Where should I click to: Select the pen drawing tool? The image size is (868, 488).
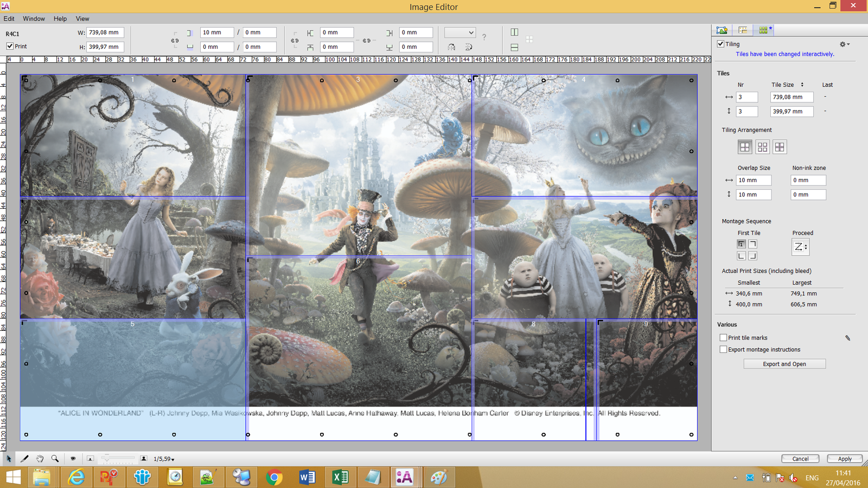[x=24, y=458]
